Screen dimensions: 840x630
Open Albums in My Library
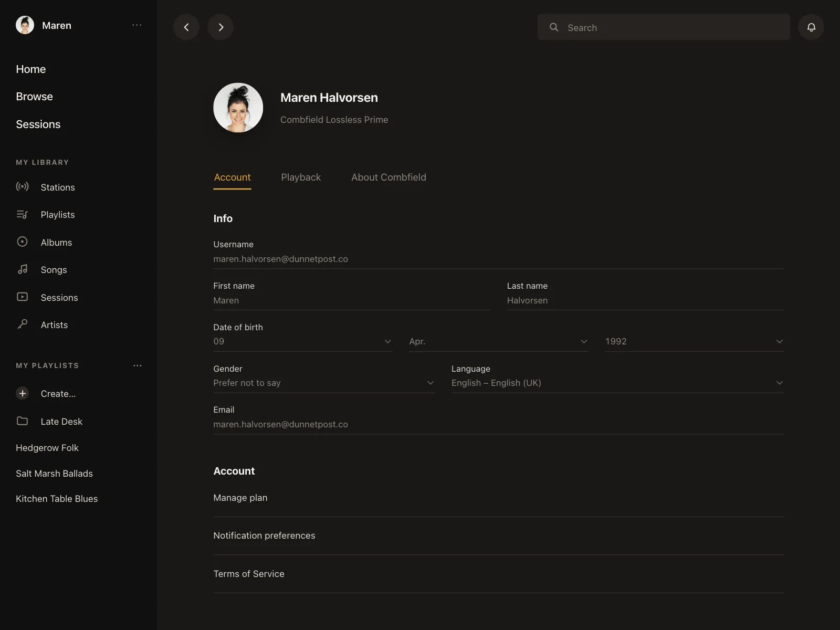56,243
